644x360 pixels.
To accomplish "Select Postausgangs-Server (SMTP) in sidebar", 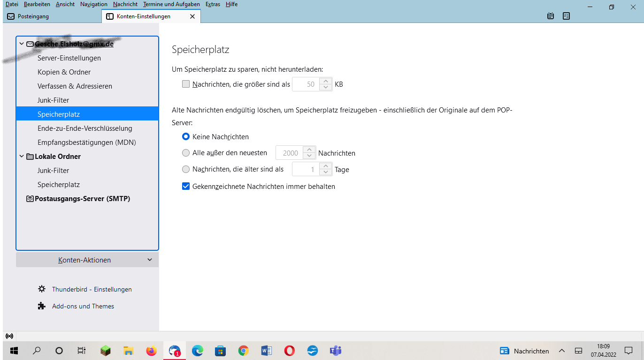I will (82, 199).
